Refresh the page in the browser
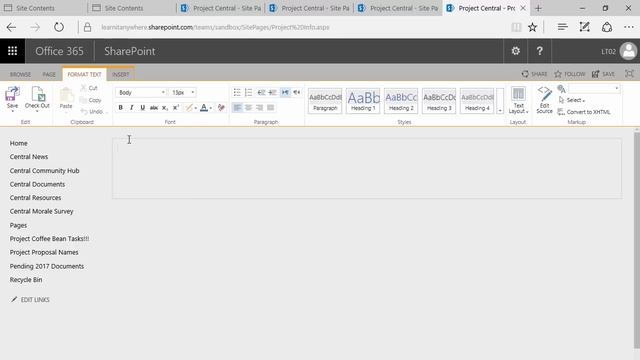The height and width of the screenshot is (360, 640). tap(59, 27)
